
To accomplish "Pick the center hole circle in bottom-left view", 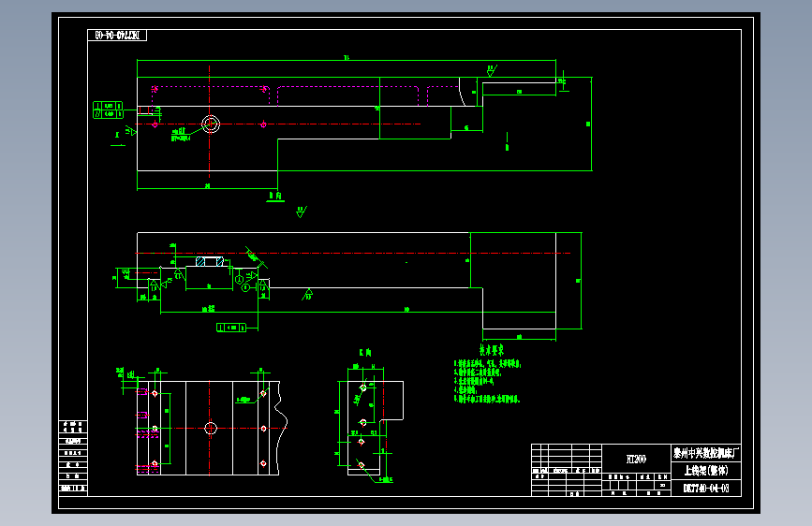I will (x=210, y=428).
